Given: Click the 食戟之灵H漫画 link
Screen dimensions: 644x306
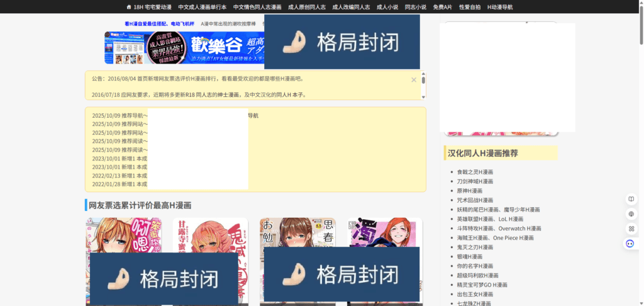Looking at the screenshot, I should (x=475, y=172).
